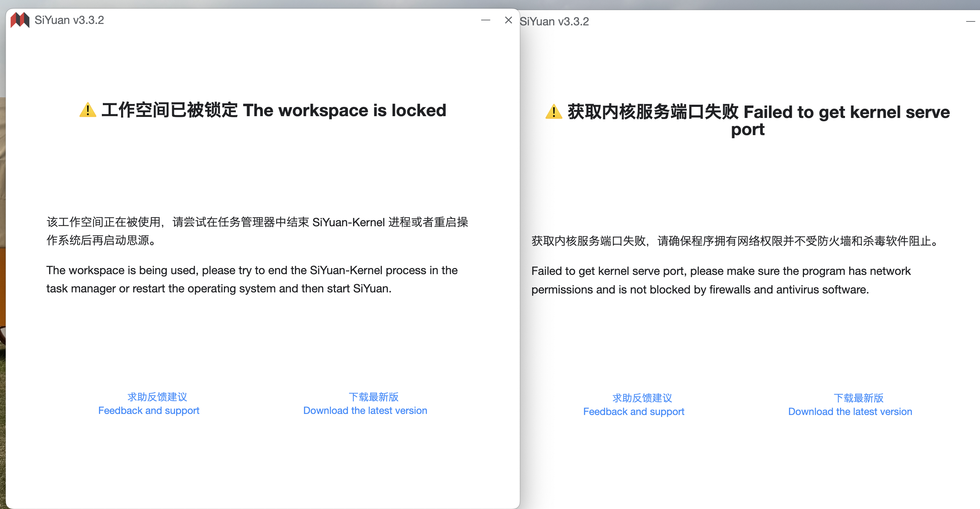Close the workspace locked SiYuan window
Image resolution: width=980 pixels, height=509 pixels.
click(508, 20)
